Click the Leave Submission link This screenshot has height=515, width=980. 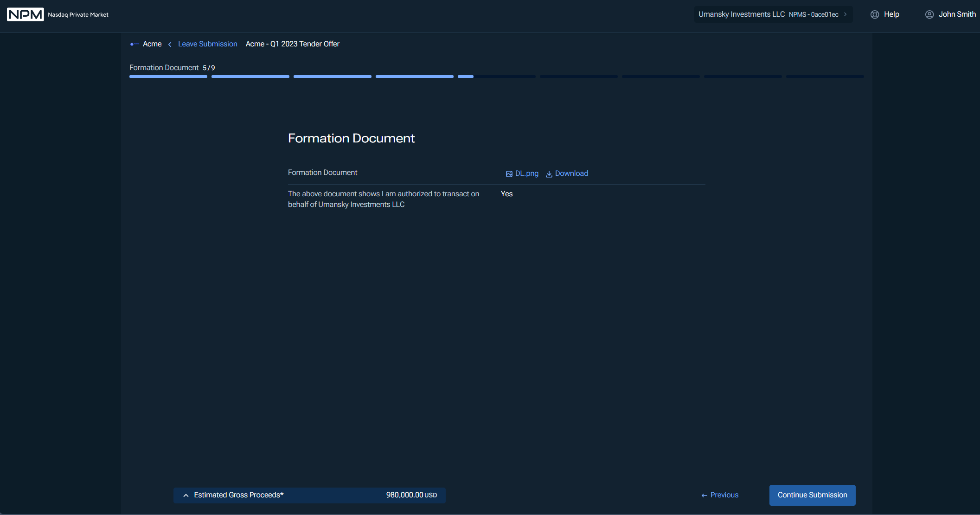tap(208, 44)
